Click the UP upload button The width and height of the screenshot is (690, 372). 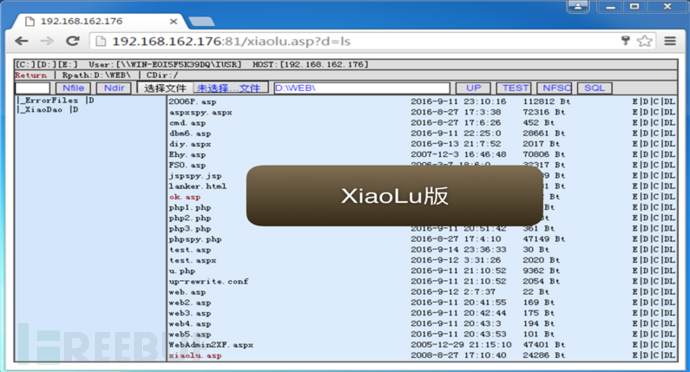[x=473, y=88]
